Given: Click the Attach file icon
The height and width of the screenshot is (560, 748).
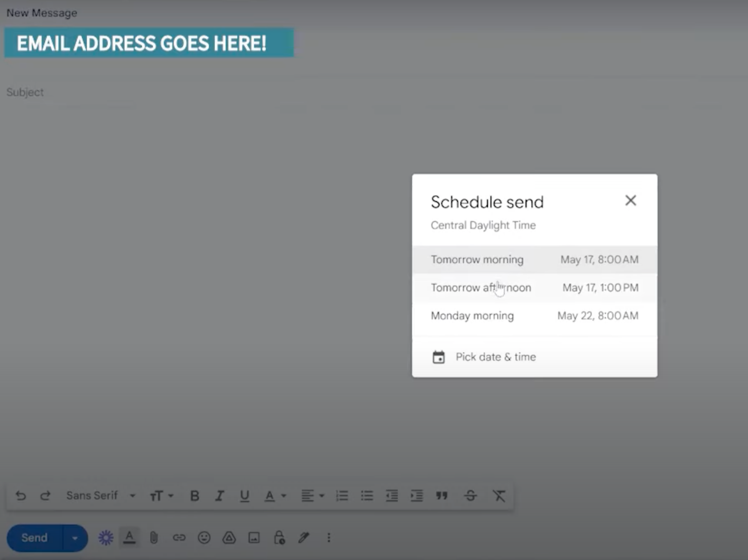Looking at the screenshot, I should click(153, 538).
